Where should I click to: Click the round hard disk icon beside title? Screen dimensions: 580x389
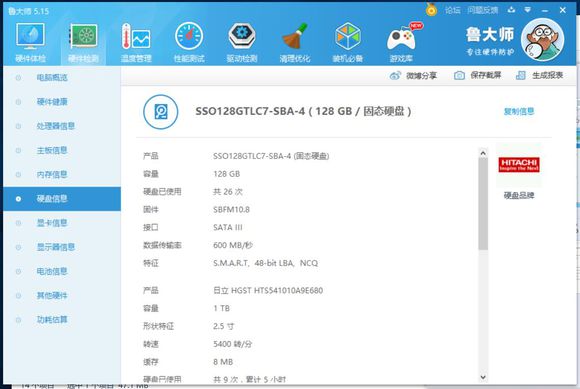[x=161, y=112]
